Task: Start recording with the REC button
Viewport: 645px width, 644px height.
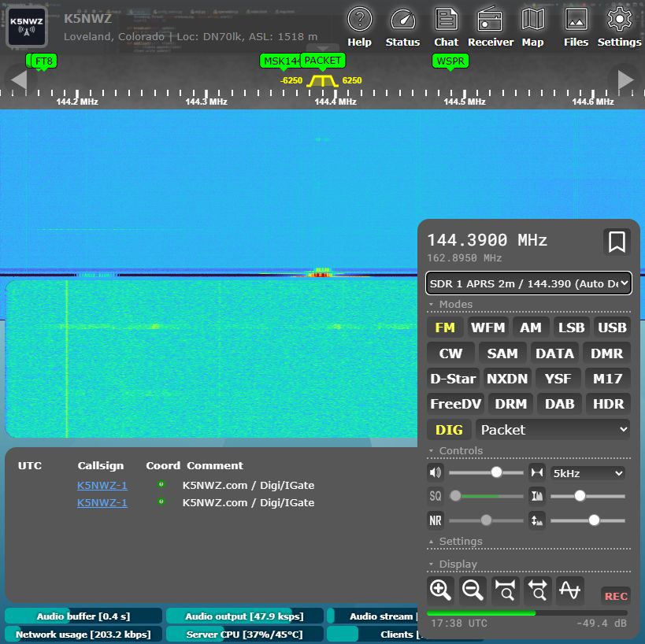Action: [x=616, y=596]
